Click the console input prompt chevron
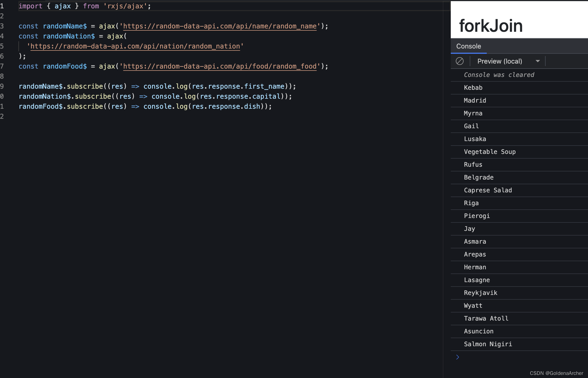 coord(457,357)
